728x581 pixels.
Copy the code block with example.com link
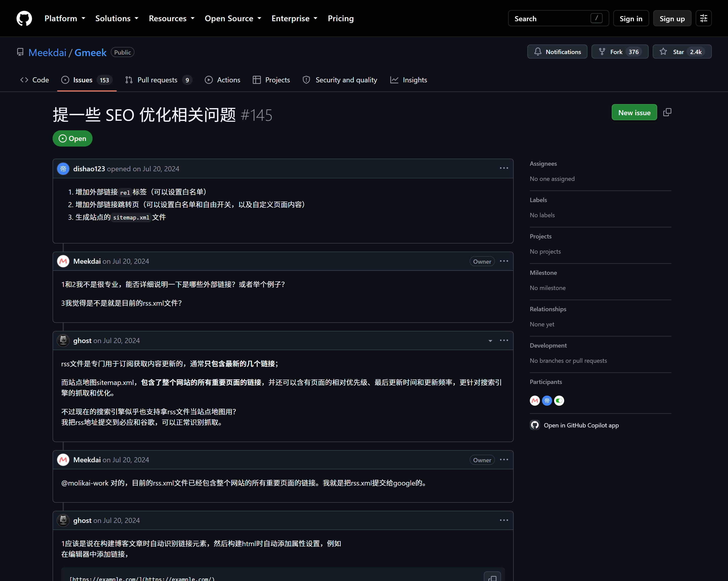point(492,577)
